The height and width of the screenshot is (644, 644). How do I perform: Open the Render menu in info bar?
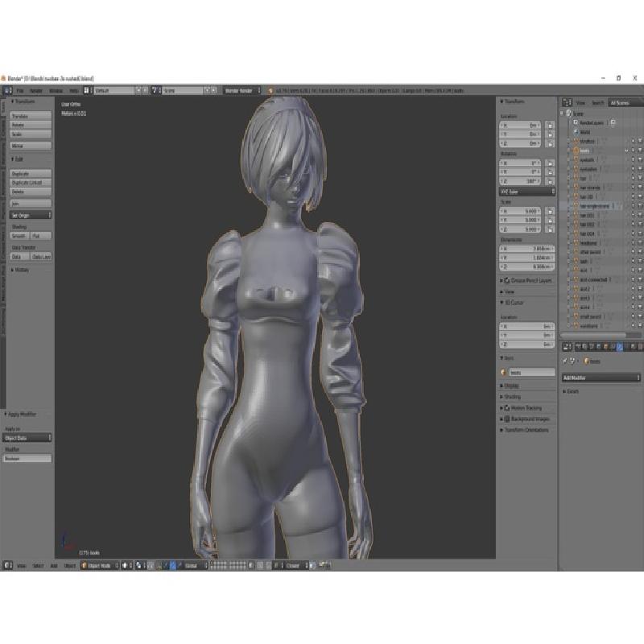(x=36, y=90)
